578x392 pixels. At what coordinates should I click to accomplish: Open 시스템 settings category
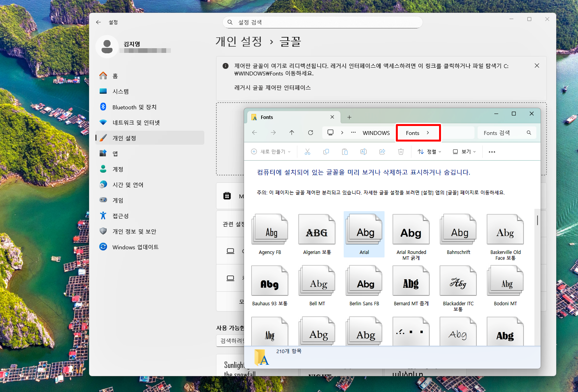(150, 91)
